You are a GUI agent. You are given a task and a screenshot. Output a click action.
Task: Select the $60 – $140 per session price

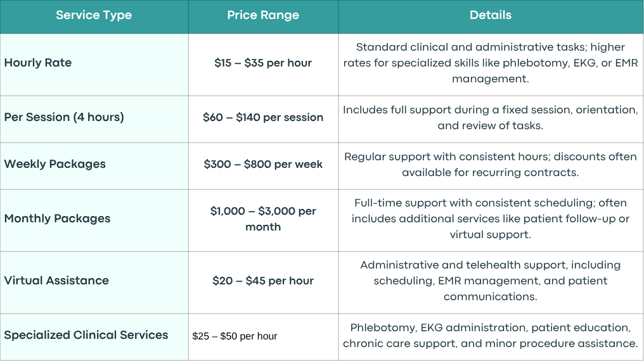pyautogui.click(x=263, y=117)
